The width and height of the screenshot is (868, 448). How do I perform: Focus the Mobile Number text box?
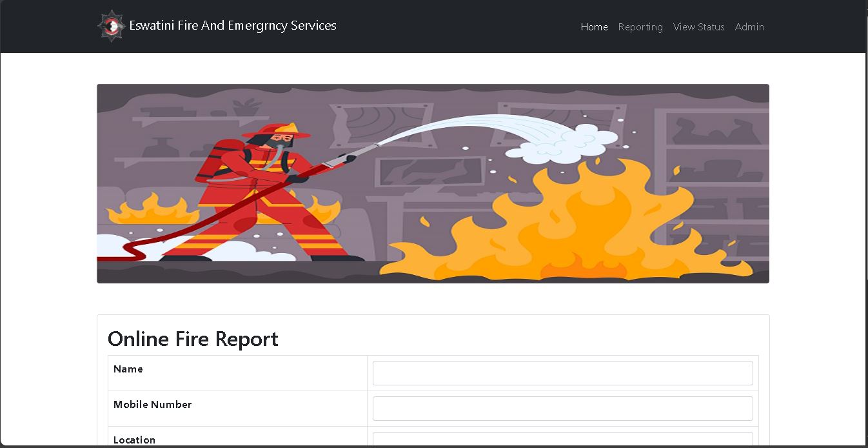(x=562, y=409)
